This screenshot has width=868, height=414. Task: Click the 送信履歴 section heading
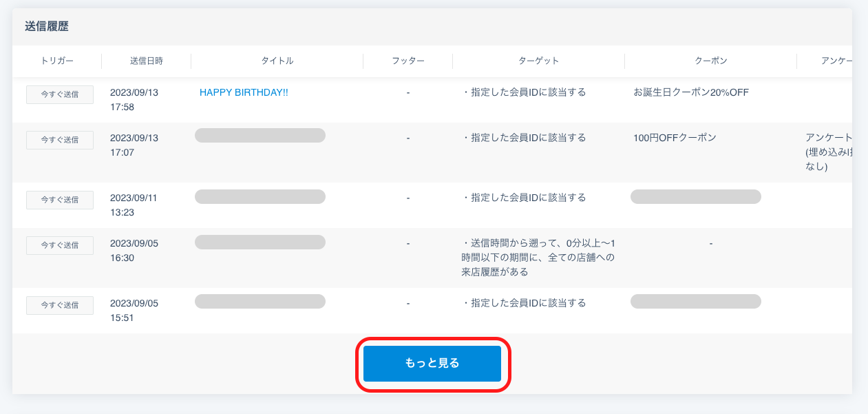47,27
